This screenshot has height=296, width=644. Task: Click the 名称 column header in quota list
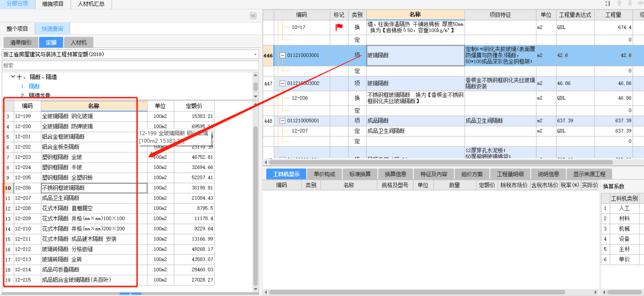[94, 106]
